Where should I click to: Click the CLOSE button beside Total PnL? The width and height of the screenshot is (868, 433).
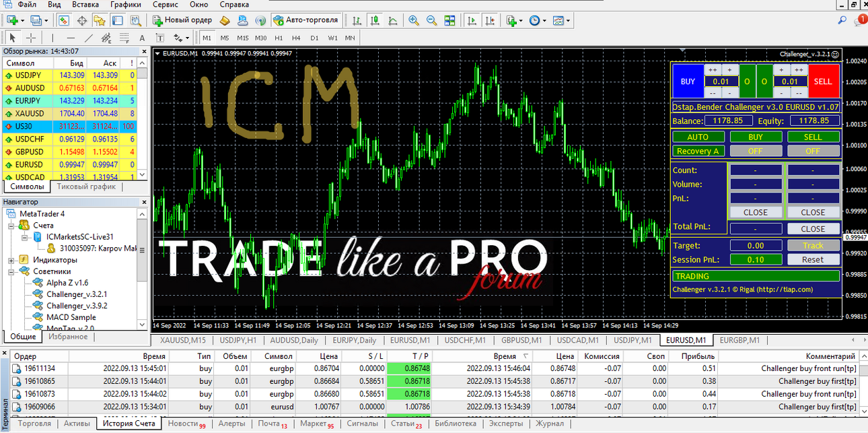coord(813,228)
